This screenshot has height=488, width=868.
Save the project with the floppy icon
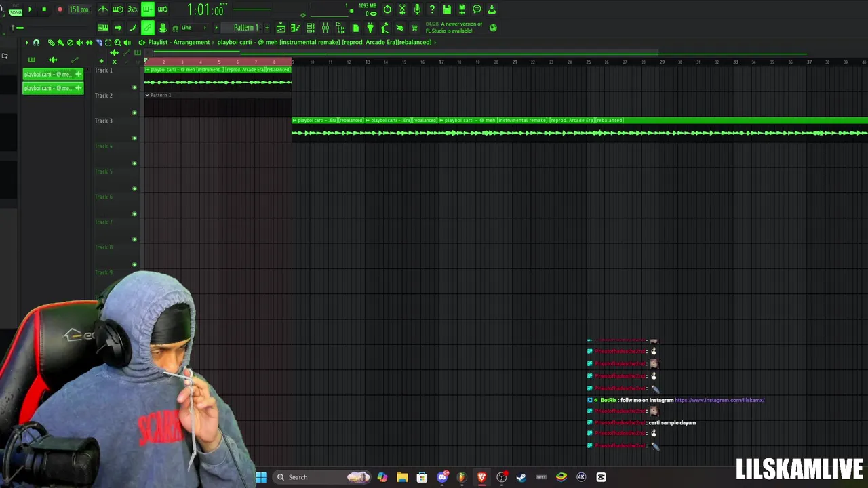447,9
